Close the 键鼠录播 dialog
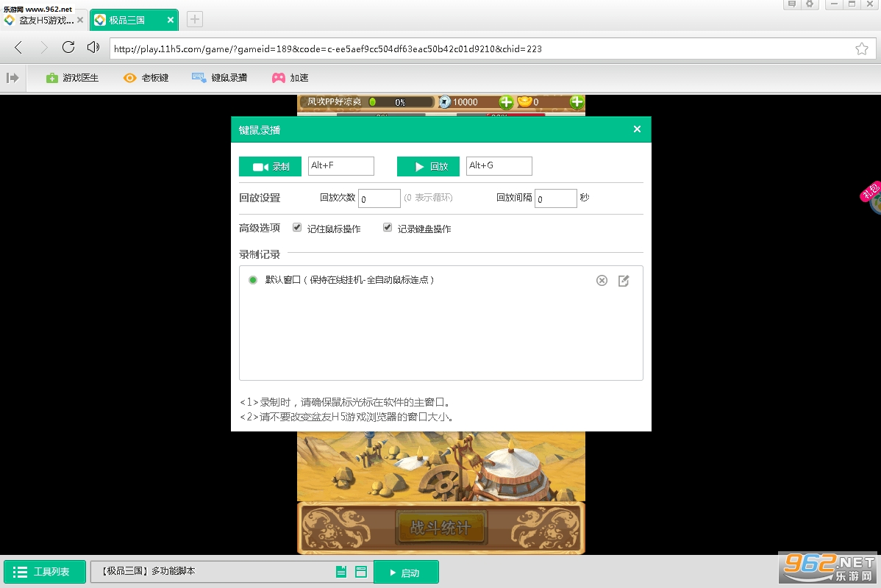The height and width of the screenshot is (588, 881). coord(637,129)
